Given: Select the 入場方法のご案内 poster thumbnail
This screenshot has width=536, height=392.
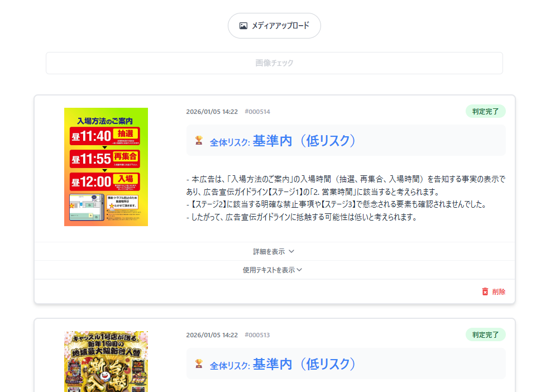Looking at the screenshot, I should (x=106, y=166).
